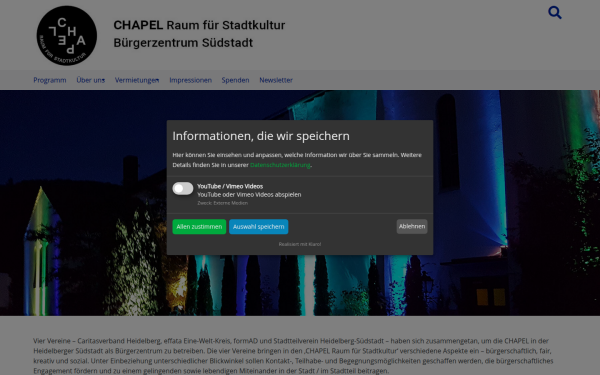Click the CHAPEL Raum für Stadtkultur title
Viewport: 600px width, 375px height.
click(x=199, y=25)
